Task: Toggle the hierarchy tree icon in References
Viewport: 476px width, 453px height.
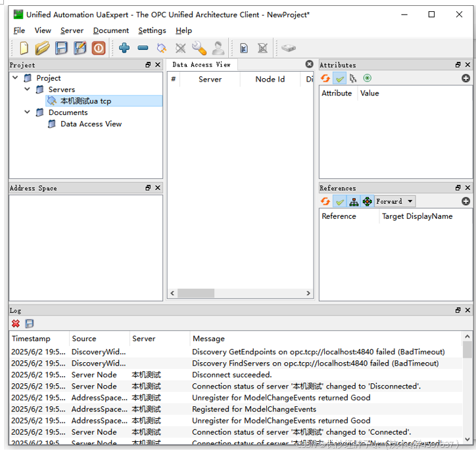Action: (x=354, y=202)
